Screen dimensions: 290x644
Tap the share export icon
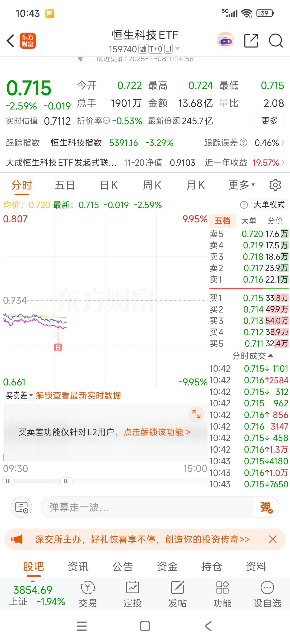coord(251,41)
